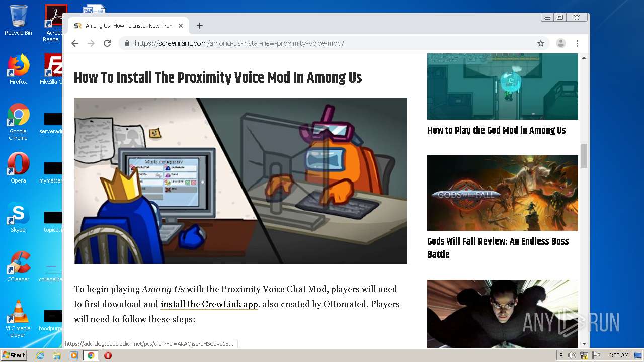Click the vertical scrollbar thumb
Screen dimensions: 644x362
(x=584, y=155)
